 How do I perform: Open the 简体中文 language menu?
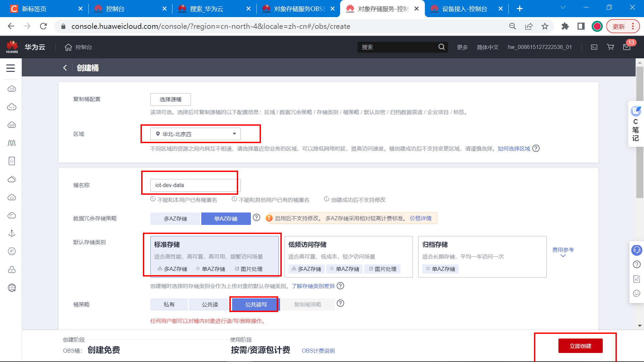(x=487, y=47)
